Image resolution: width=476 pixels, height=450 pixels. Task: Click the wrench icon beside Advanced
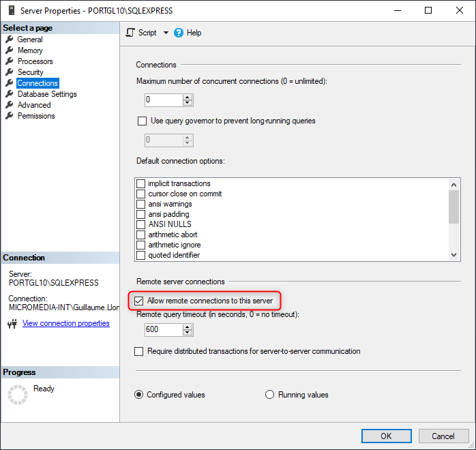point(10,105)
